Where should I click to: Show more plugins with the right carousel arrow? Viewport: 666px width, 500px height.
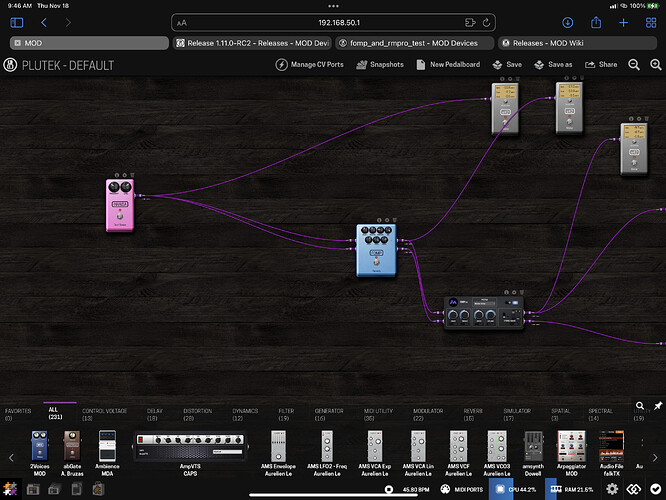click(655, 458)
